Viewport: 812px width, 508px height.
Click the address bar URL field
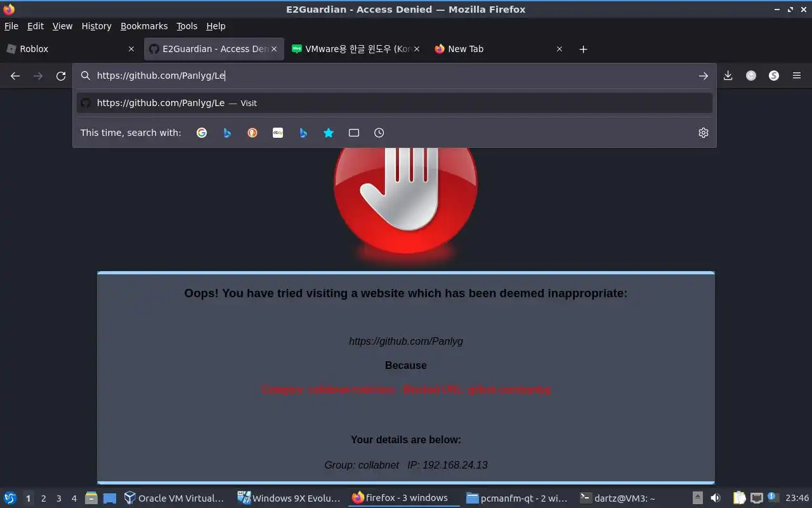tap(393, 76)
